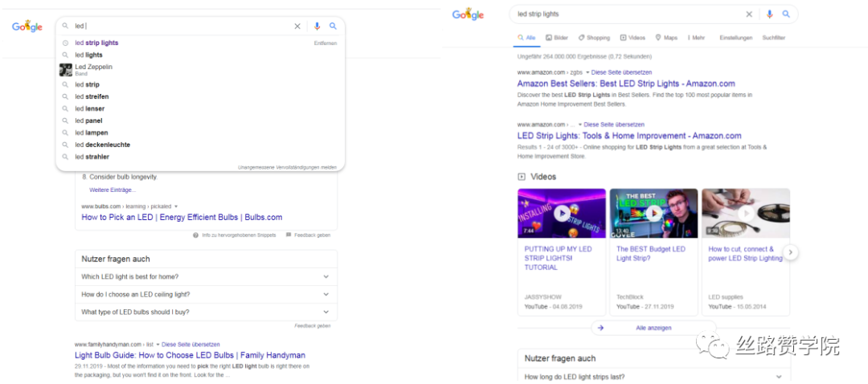
Task: Expand 'How do I choose an LED ceiling light?'
Action: (x=206, y=294)
